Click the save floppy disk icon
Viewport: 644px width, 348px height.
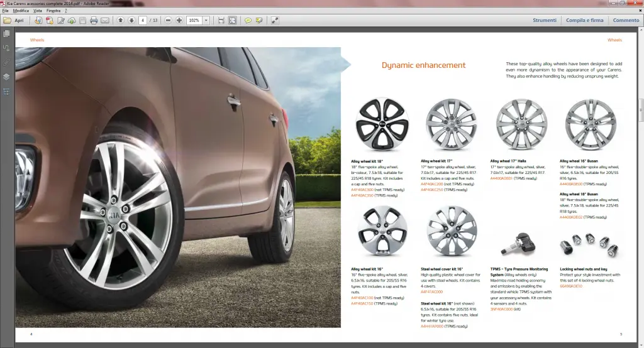[x=82, y=20]
